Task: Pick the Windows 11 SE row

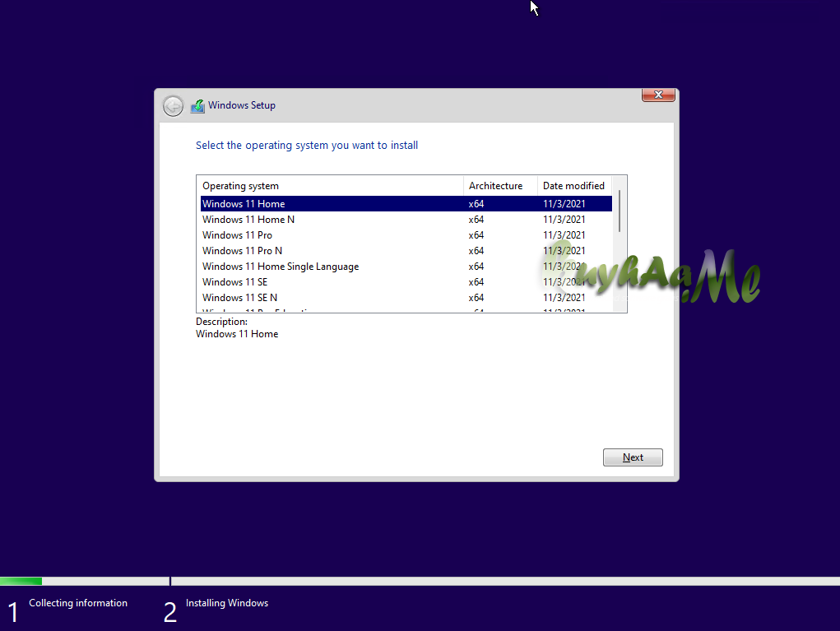Action: coord(406,281)
